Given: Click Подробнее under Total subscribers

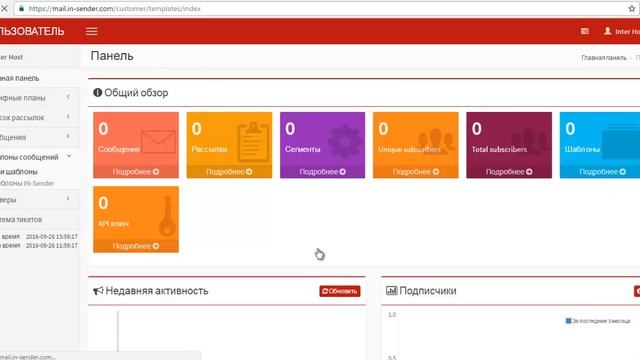Looking at the screenshot, I should [x=509, y=172].
